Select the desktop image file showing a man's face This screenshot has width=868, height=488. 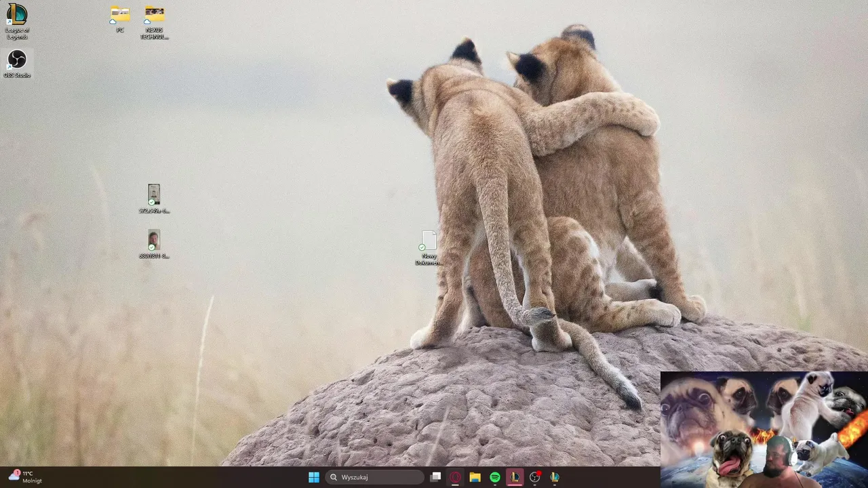click(154, 244)
